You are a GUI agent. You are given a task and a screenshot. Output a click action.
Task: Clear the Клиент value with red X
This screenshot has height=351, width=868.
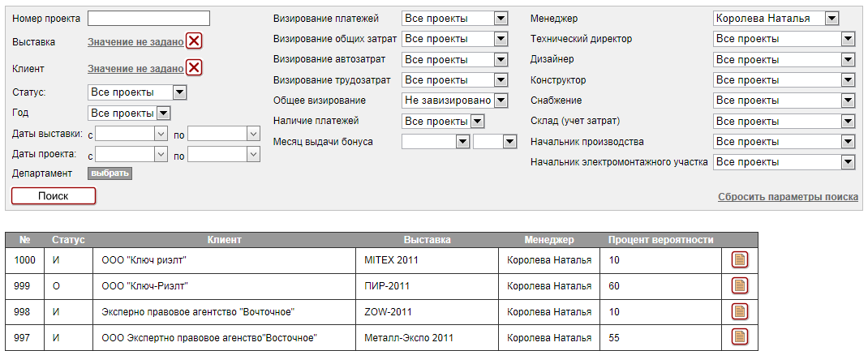pyautogui.click(x=194, y=69)
